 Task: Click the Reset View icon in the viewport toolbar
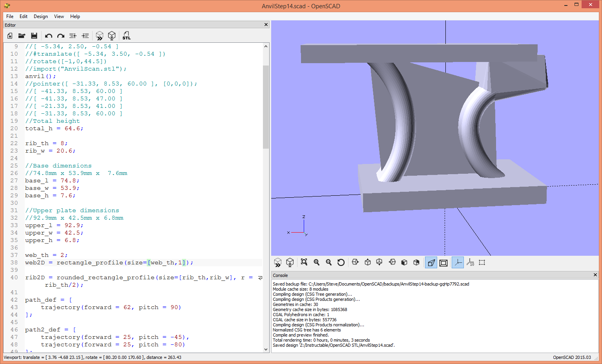coord(341,262)
